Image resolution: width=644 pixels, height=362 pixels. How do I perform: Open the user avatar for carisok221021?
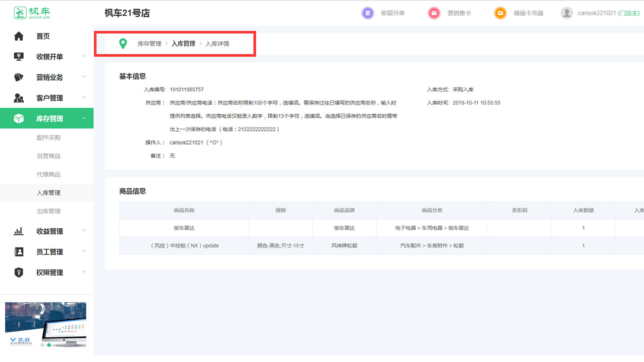[x=567, y=13]
